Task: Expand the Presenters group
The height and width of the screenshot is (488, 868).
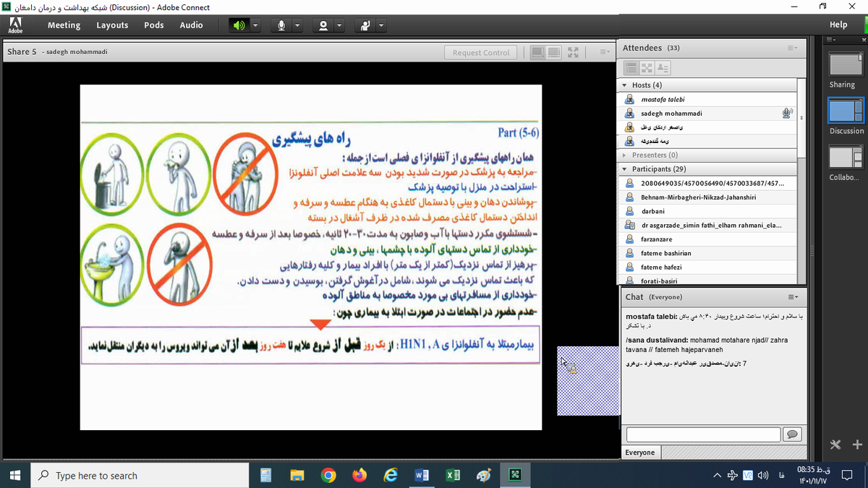Action: [625, 155]
